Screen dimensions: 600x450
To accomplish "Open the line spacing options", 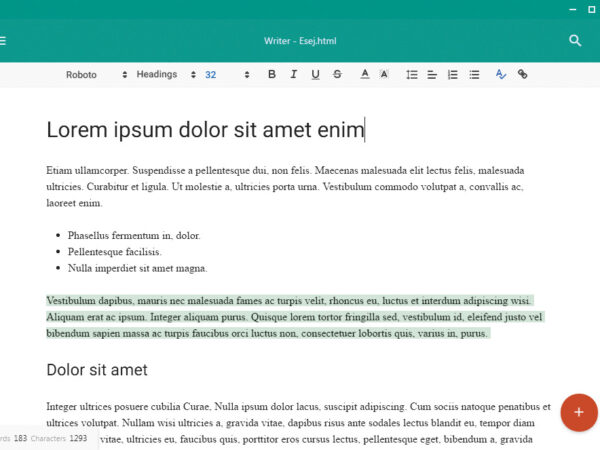I will pos(411,75).
